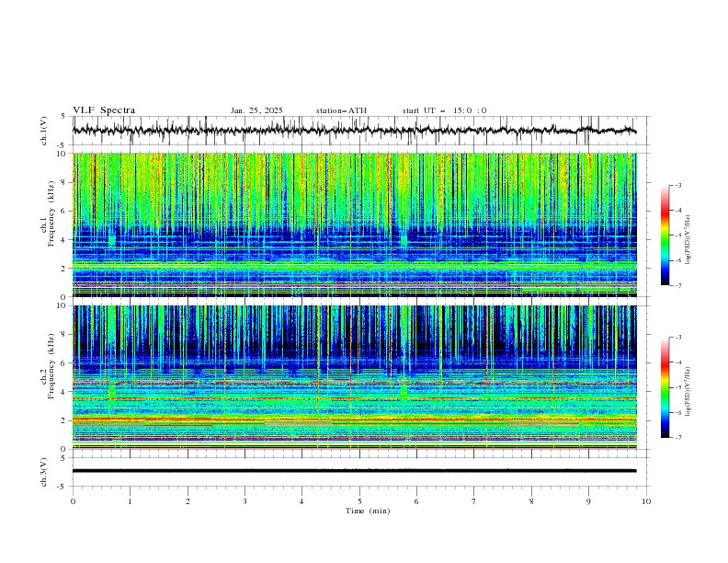Image resolution: width=728 pixels, height=563 pixels.
Task: Click the "-3" label on ch.1 colorbar
Action: pos(677,185)
